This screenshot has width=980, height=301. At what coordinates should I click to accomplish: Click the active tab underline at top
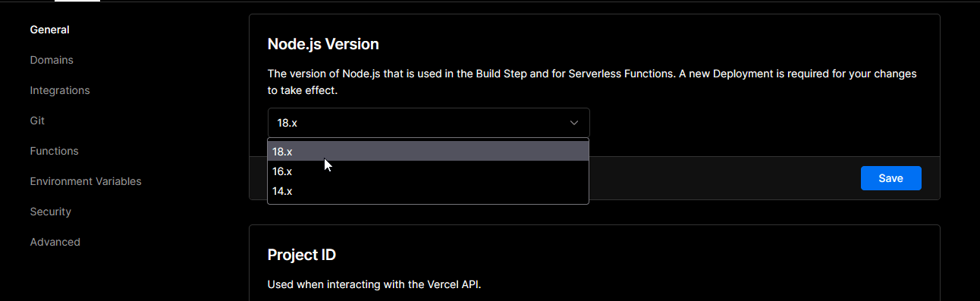[77, 1]
